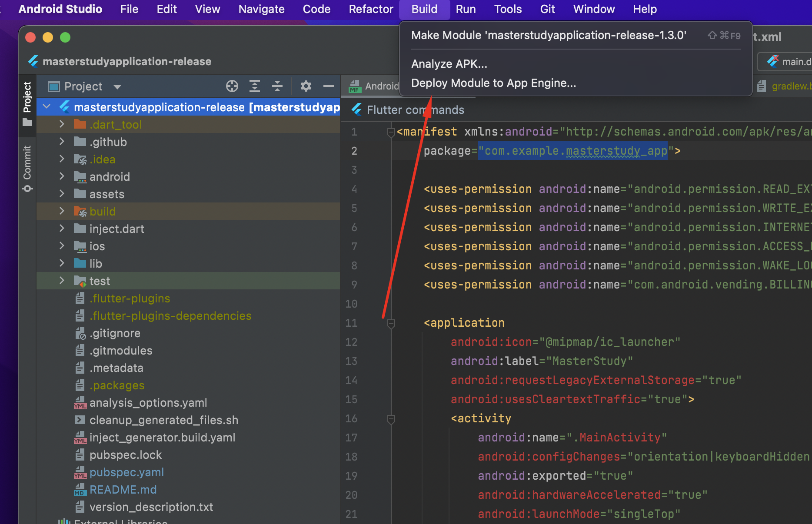Image resolution: width=812 pixels, height=524 pixels.
Task: Click the selected package name com.example.masterstudy_app
Action: pyautogui.click(x=572, y=151)
